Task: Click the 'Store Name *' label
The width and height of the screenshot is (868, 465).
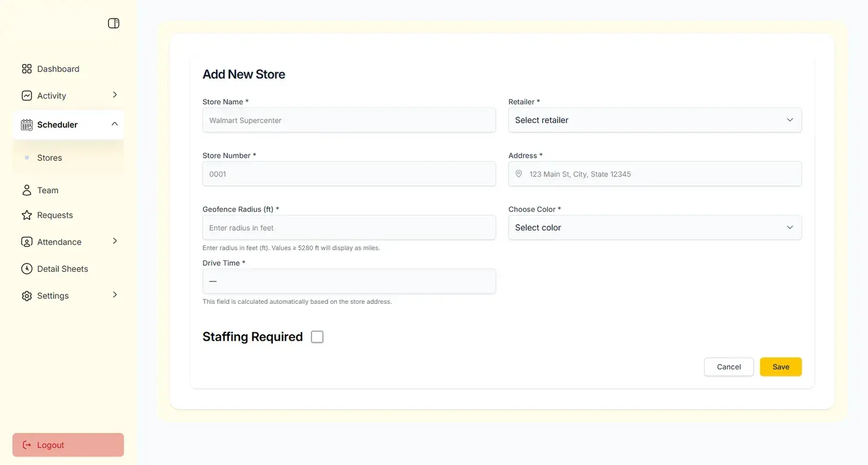Action: (x=225, y=102)
